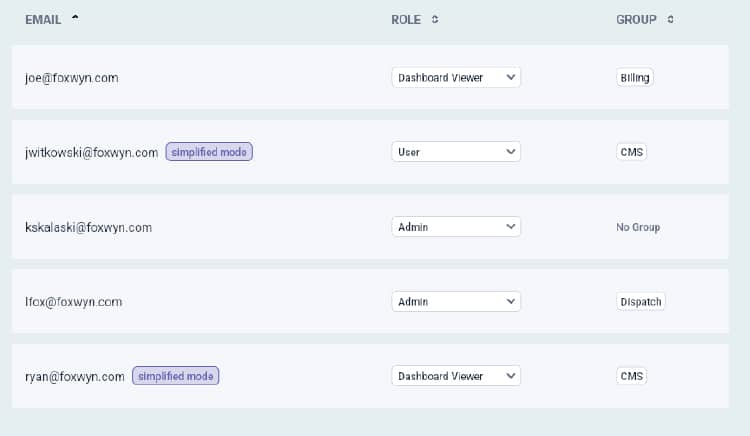Sort the table by Email column header

point(43,20)
